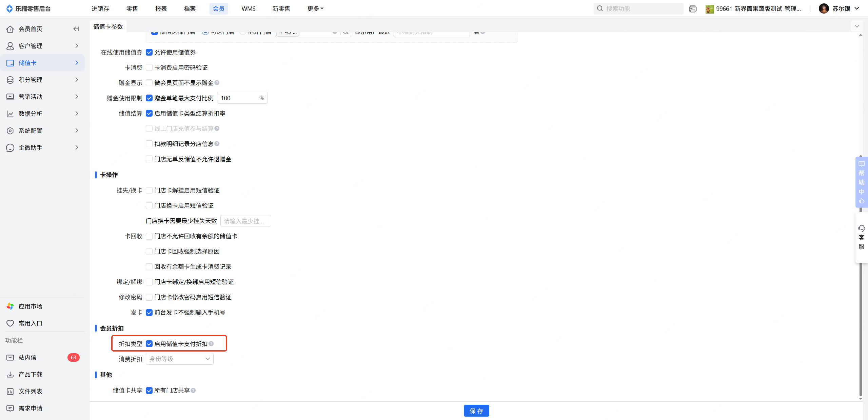Open 应用市场 from the sidebar

point(31,306)
